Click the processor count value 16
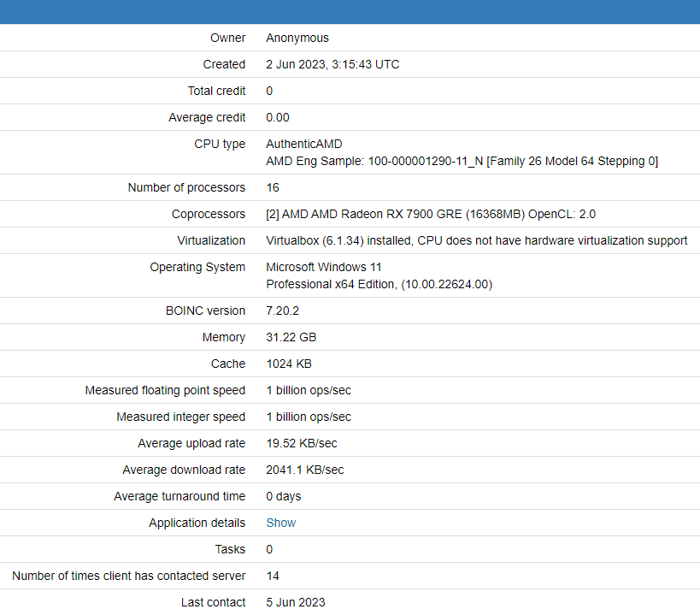Screen dimensions: 700x615 pos(273,187)
